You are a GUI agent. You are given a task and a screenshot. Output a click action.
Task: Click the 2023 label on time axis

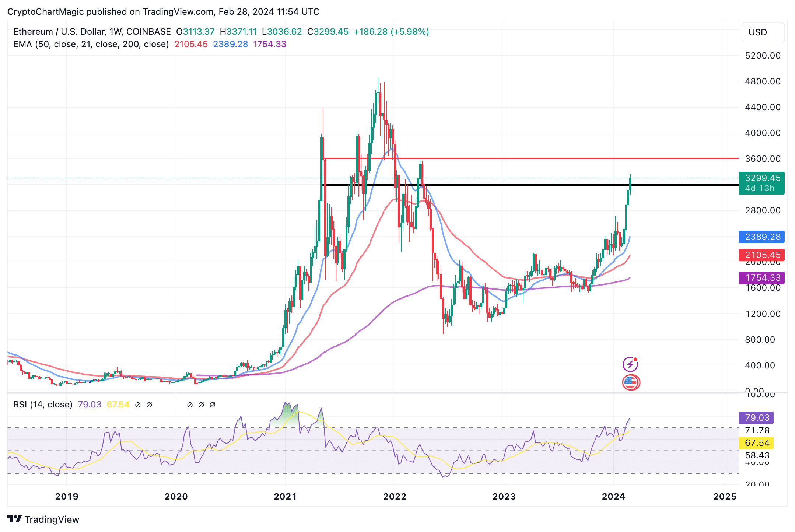pos(504,497)
